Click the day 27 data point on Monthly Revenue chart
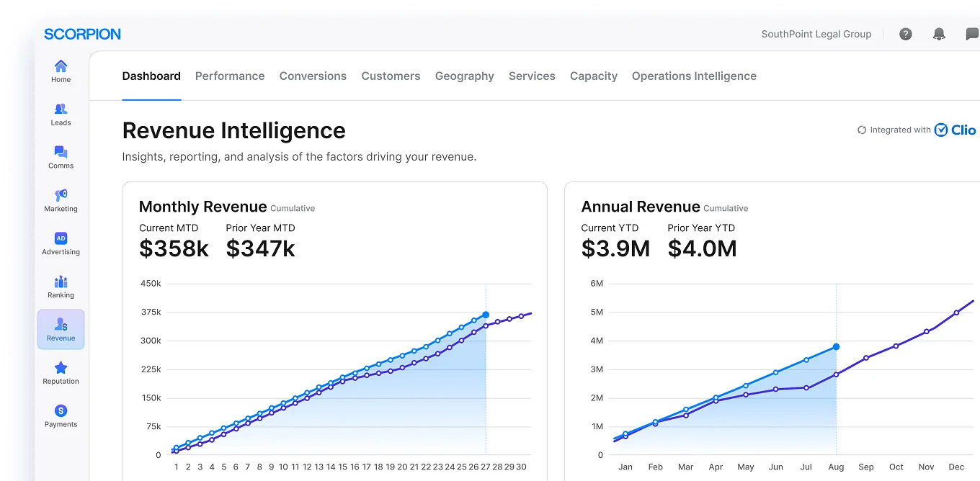Image resolution: width=980 pixels, height=481 pixels. click(x=486, y=315)
